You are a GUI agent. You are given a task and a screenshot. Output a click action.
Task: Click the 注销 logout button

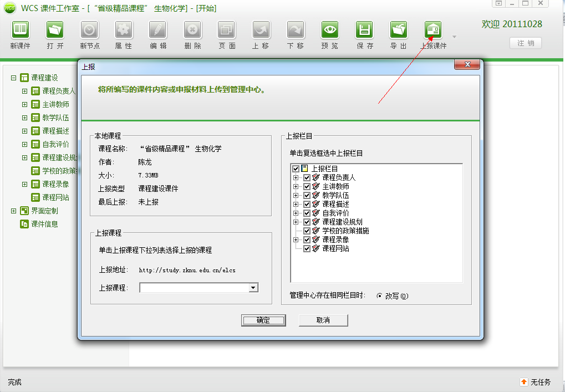click(x=525, y=43)
